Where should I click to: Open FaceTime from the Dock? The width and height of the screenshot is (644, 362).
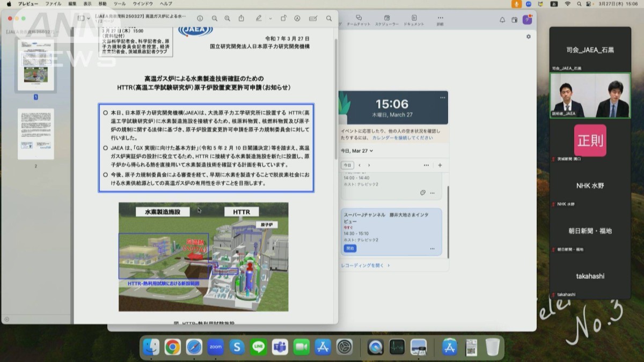tap(302, 347)
